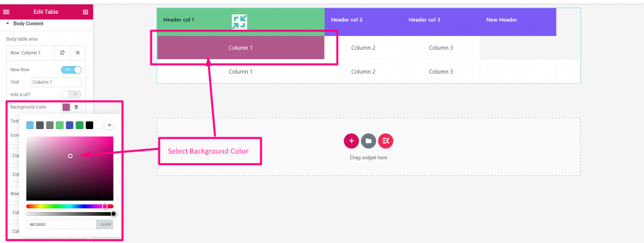644x243 pixels.
Task: Toggle the New Row switch
Action: tap(72, 70)
